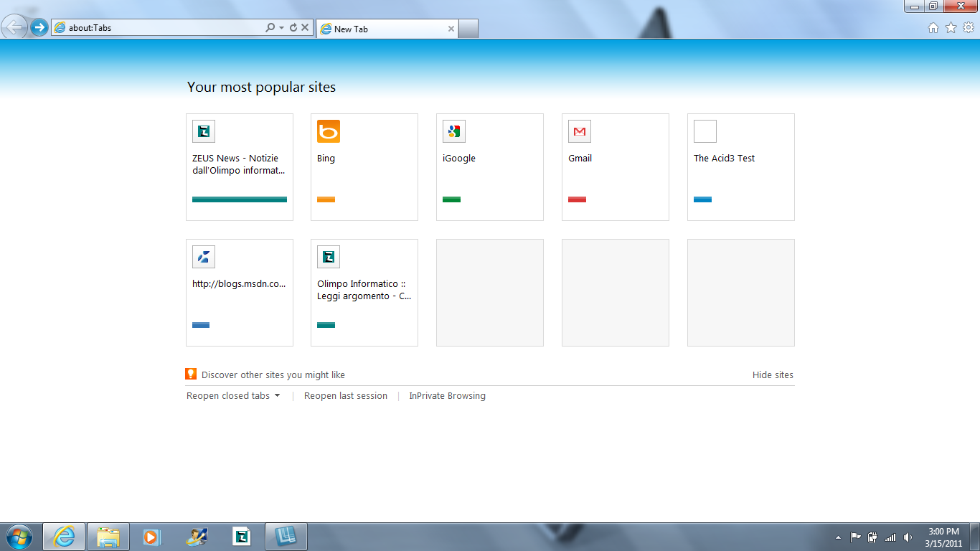The width and height of the screenshot is (980, 551).
Task: Show hidden tray icons arrow
Action: [838, 537]
